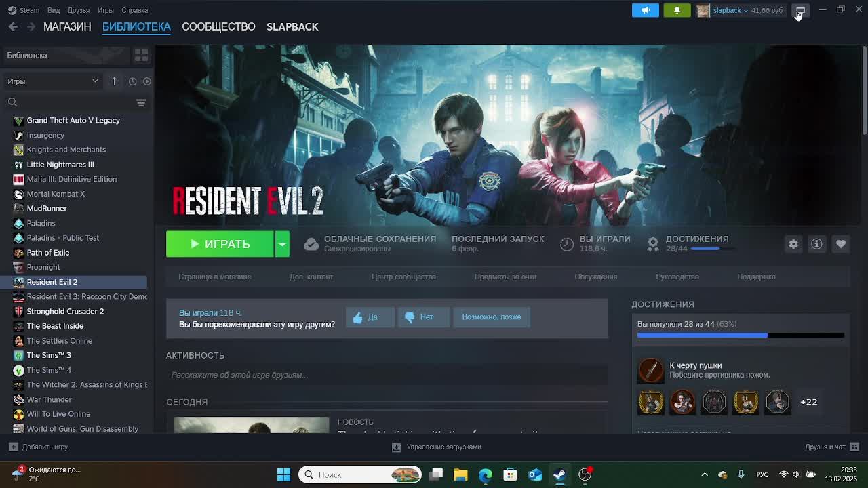Viewport: 868px width, 488px height.
Task: Open the Игры menu in the menu bar
Action: (x=105, y=10)
